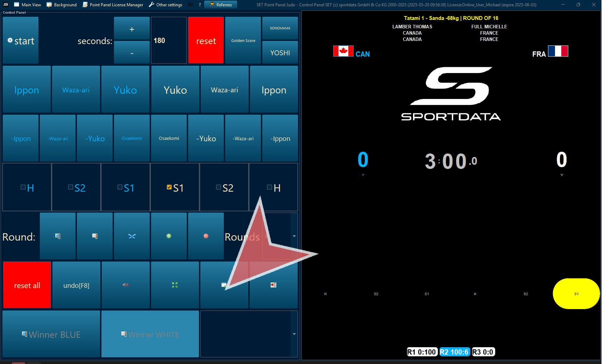Screen dimensions: 605x364
Task: Click the mute sound speaker icon
Action: click(x=126, y=285)
